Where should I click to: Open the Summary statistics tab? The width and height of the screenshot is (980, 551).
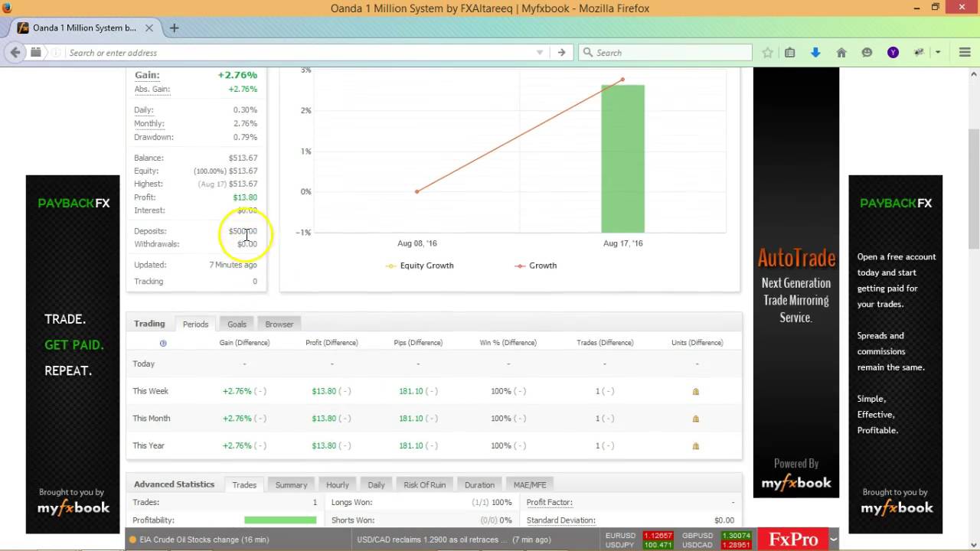click(291, 485)
